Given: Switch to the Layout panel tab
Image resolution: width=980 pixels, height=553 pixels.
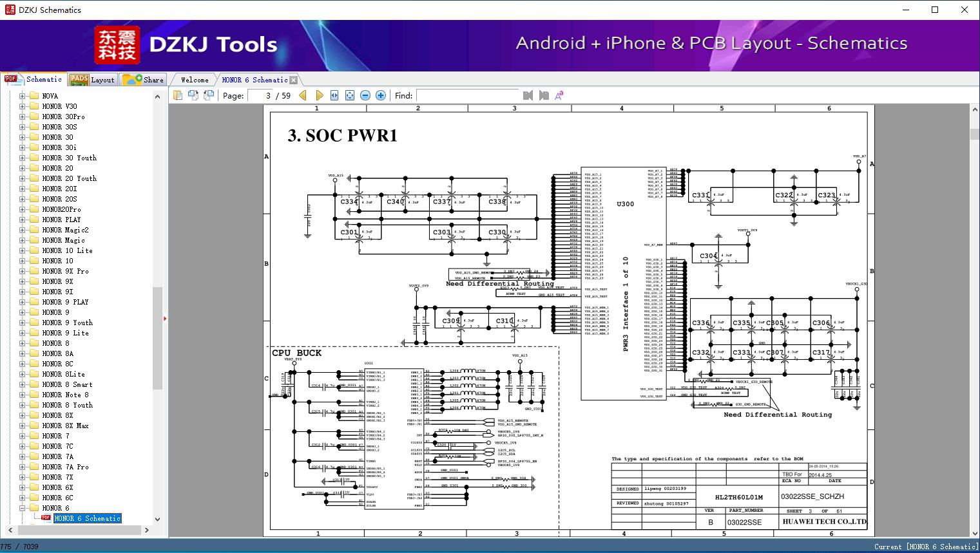Looking at the screenshot, I should pyautogui.click(x=91, y=79).
